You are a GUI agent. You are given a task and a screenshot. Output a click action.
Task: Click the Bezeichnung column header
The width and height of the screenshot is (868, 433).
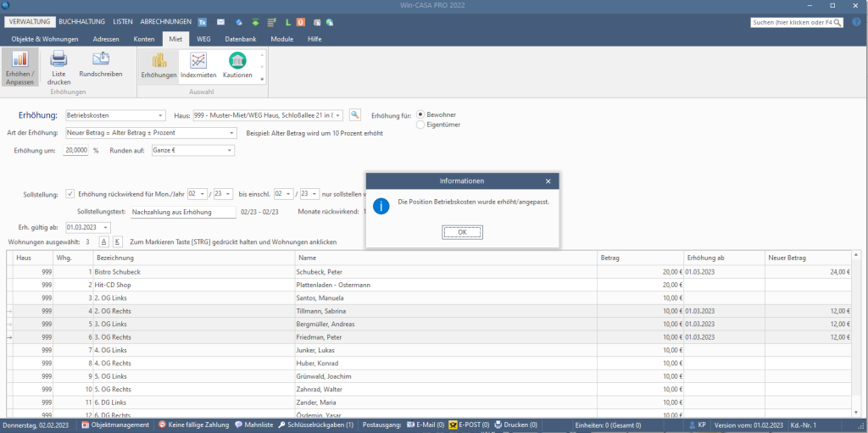[x=194, y=258]
